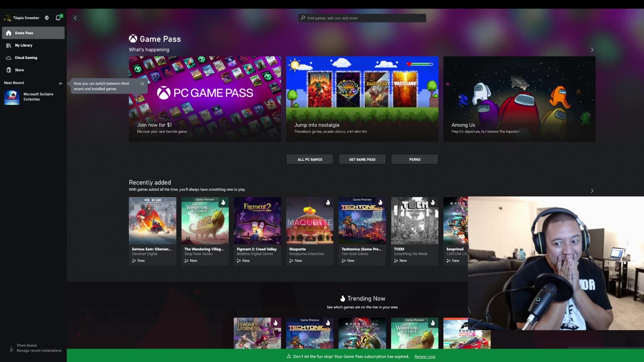Click New badge icon under TOEM
The width and height of the screenshot is (644, 362).
coord(396,260)
